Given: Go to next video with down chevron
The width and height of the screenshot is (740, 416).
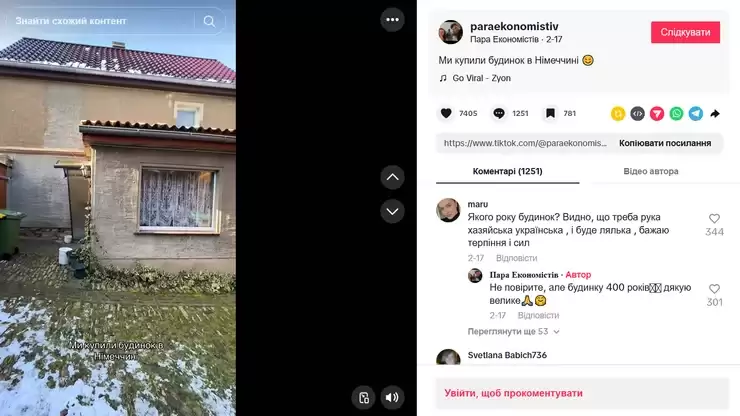Looking at the screenshot, I should 392,212.
